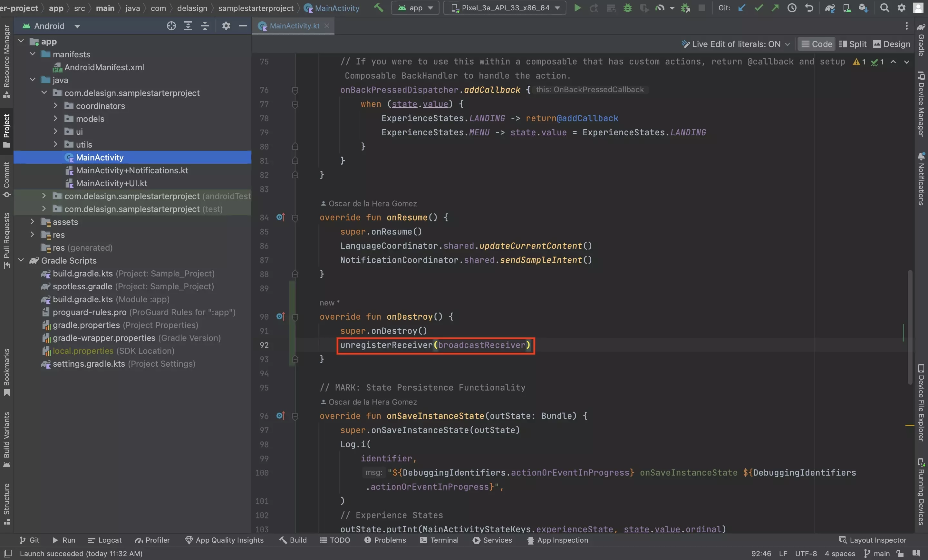Open the Profiler tool tab

[x=152, y=540]
